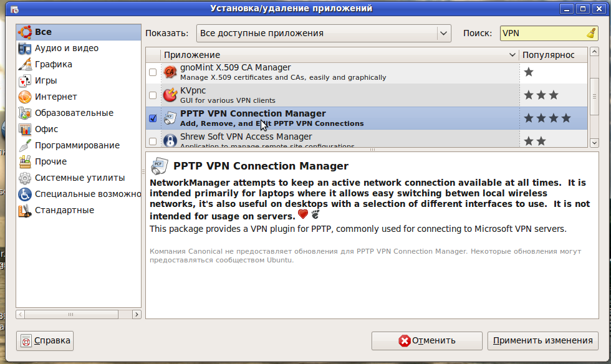611x364 pixels.
Task: Click the GNOME foot icon in description
Action: 315,214
